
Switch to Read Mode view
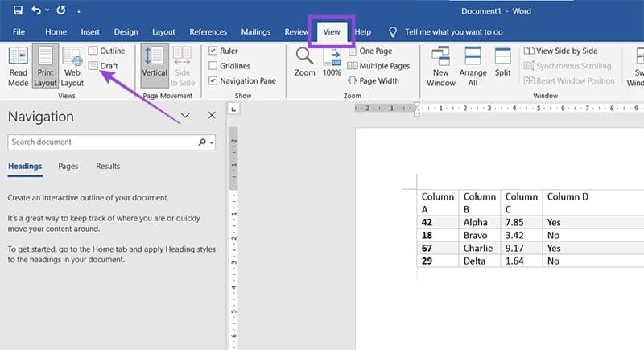[19, 66]
